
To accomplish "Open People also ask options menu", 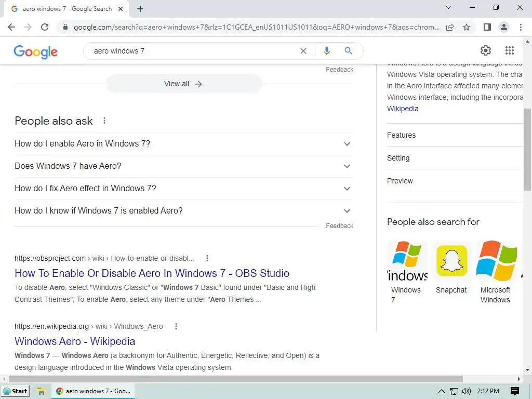I will pos(104,121).
